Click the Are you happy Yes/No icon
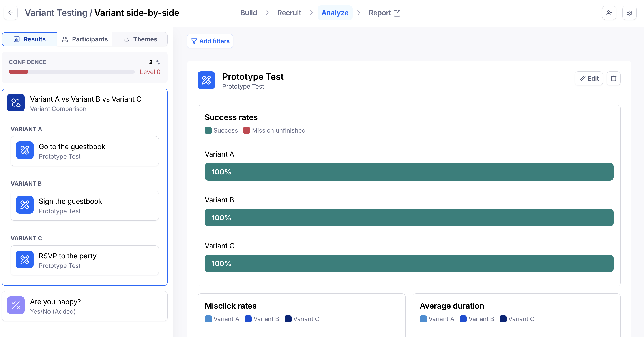Viewport: 644px width, 337px height. [x=16, y=305]
